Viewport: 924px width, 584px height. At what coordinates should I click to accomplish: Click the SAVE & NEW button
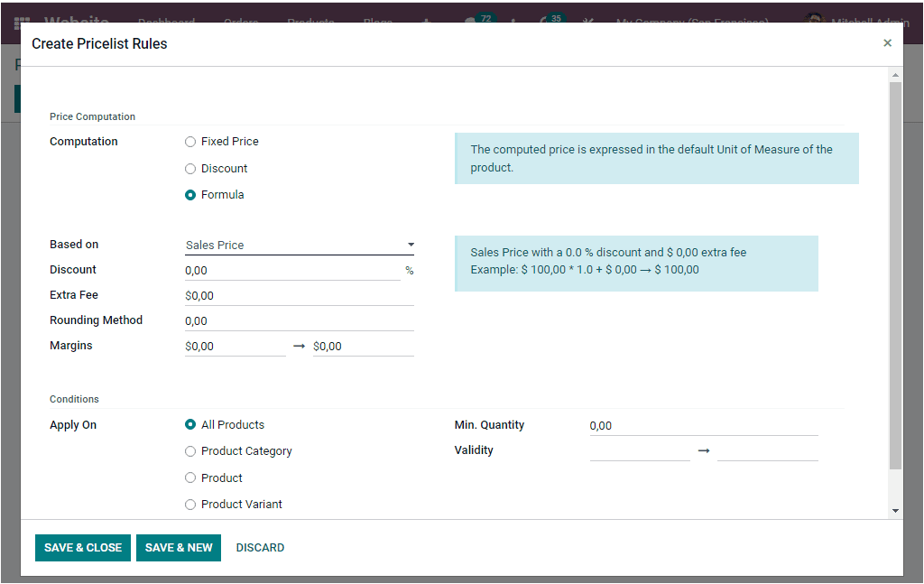pos(178,547)
